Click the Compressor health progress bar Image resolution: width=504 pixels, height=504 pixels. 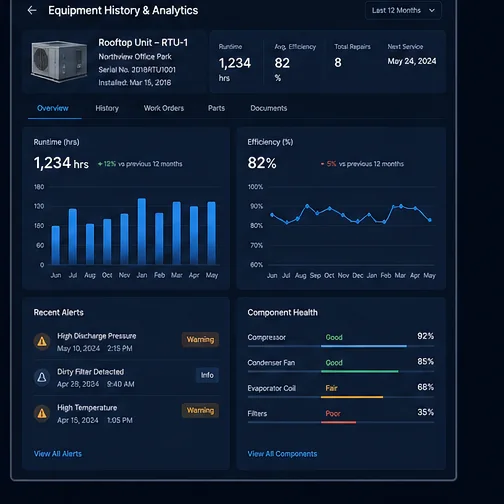(x=341, y=346)
